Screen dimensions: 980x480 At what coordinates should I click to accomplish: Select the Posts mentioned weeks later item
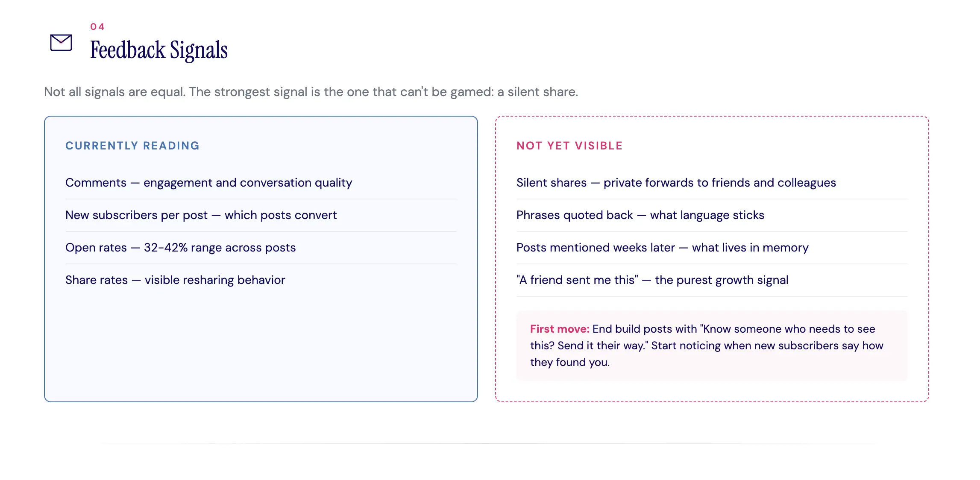click(712, 248)
